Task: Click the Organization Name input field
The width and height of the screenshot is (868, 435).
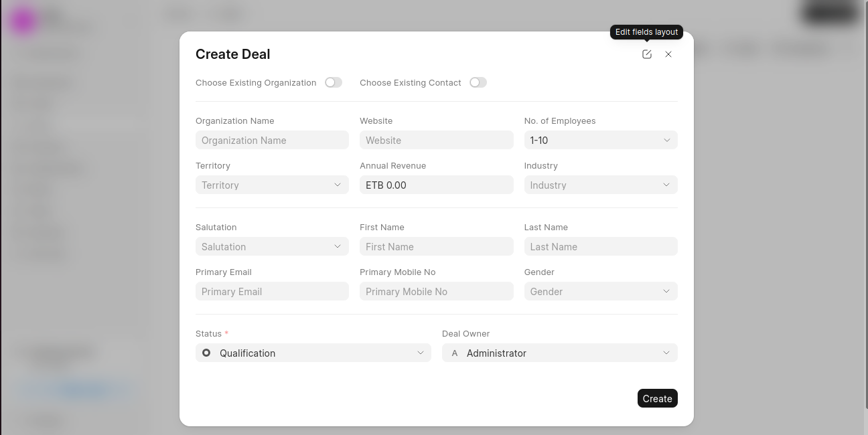Action: coord(272,140)
